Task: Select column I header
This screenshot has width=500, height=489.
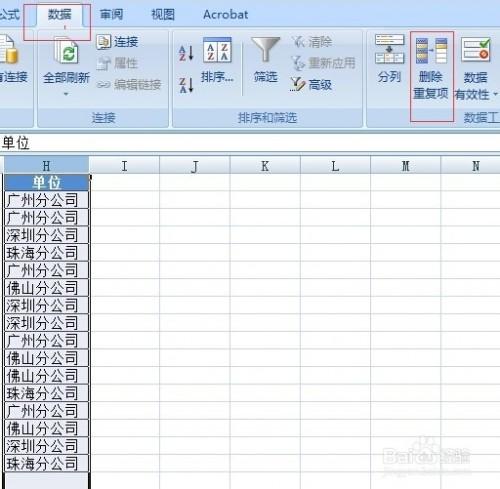Action: click(x=124, y=165)
